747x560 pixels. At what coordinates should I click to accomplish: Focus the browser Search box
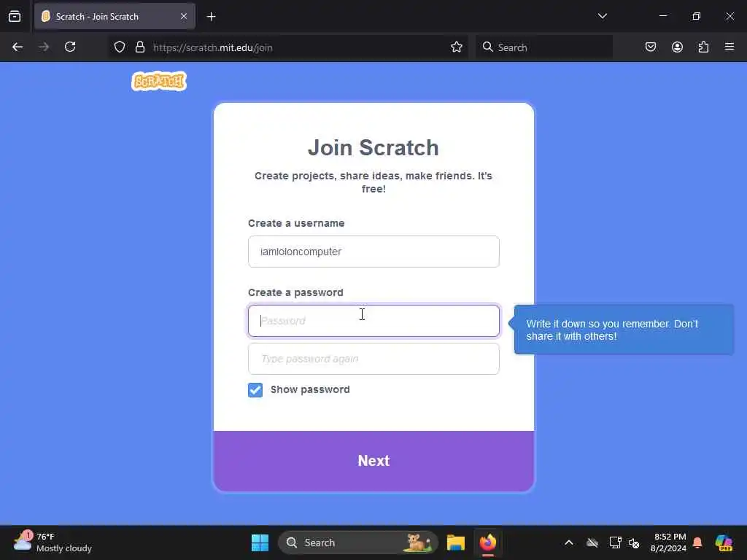click(x=544, y=47)
